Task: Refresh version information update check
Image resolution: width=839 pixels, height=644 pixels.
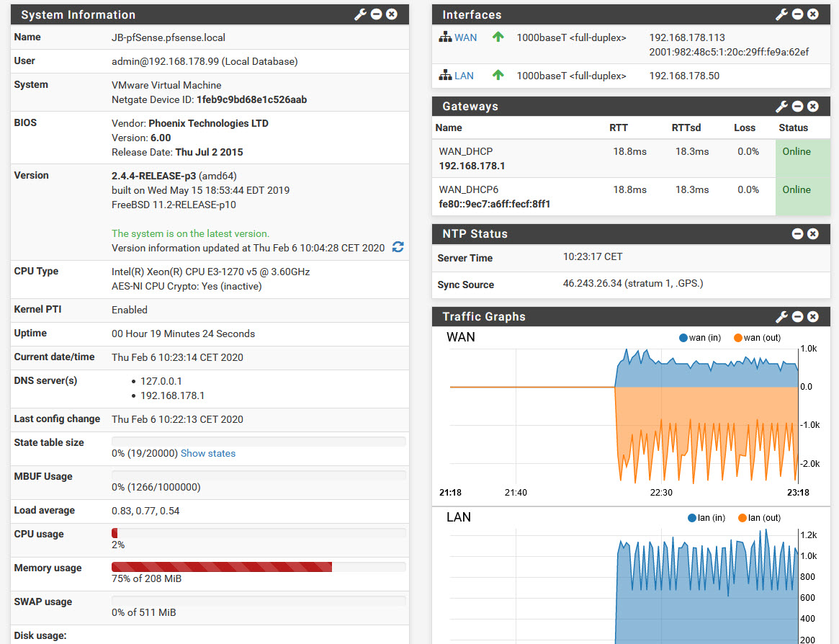Action: tap(398, 247)
